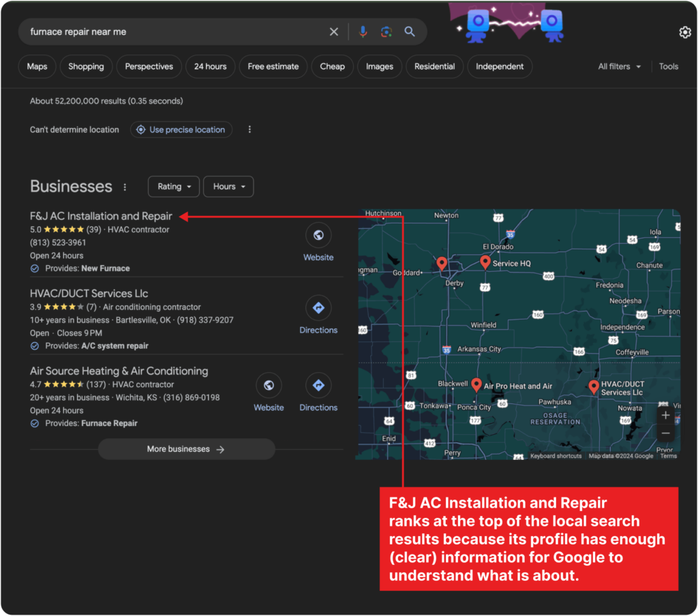Get directions to HVAC/DUCT Services Llc
The height and width of the screenshot is (616, 698).
coord(318,309)
